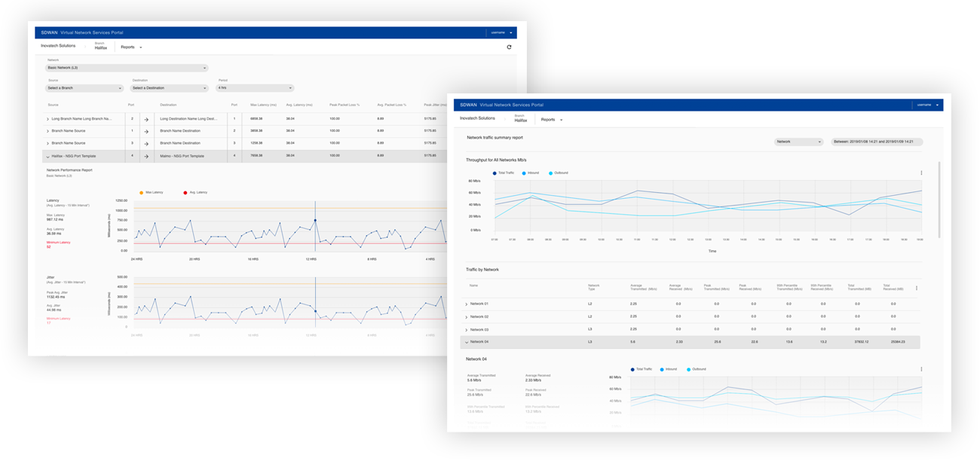This screenshot has width=980, height=467.
Task: Click the Between date range field
Action: coord(877,142)
